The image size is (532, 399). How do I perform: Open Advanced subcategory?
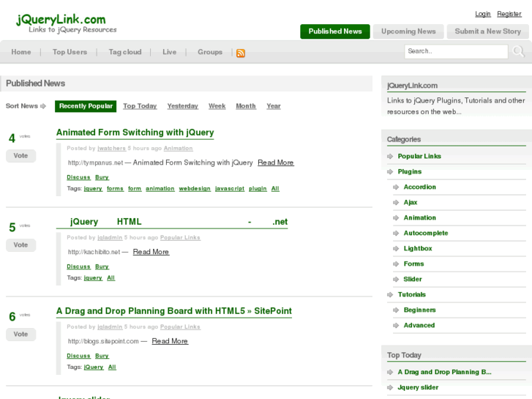419,325
